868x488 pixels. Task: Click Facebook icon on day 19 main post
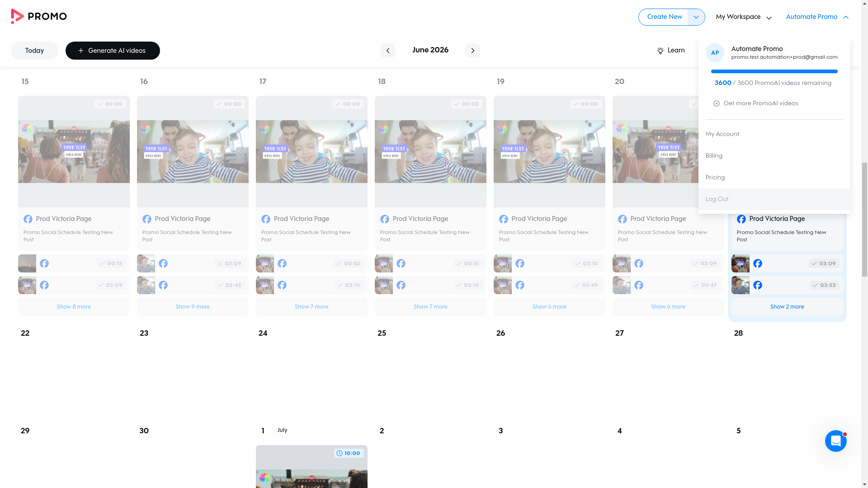point(504,219)
